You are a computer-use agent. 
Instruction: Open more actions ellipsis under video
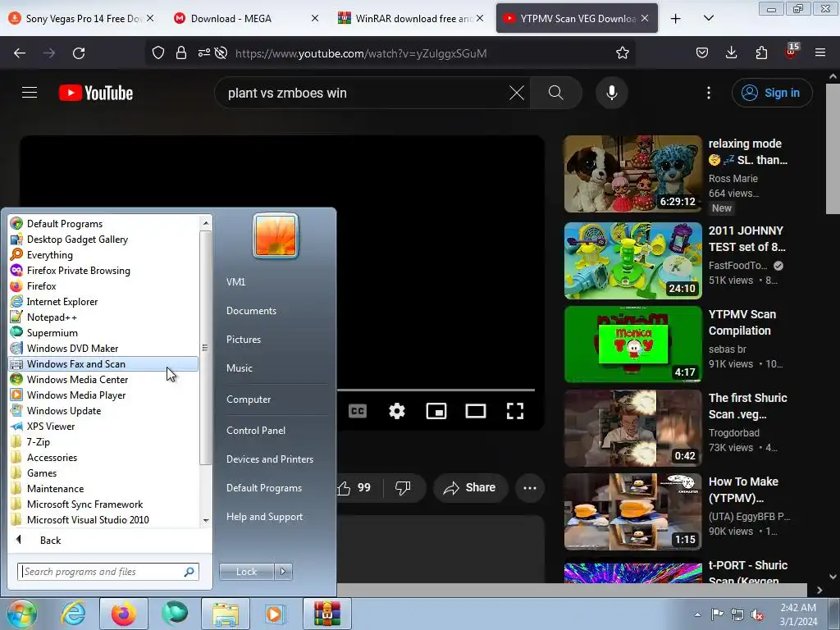click(530, 487)
